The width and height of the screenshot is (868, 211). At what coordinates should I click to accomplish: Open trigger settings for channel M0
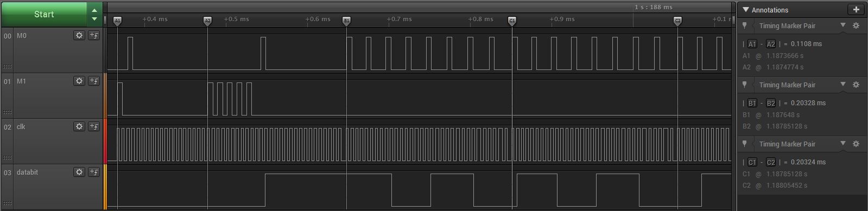(94, 35)
